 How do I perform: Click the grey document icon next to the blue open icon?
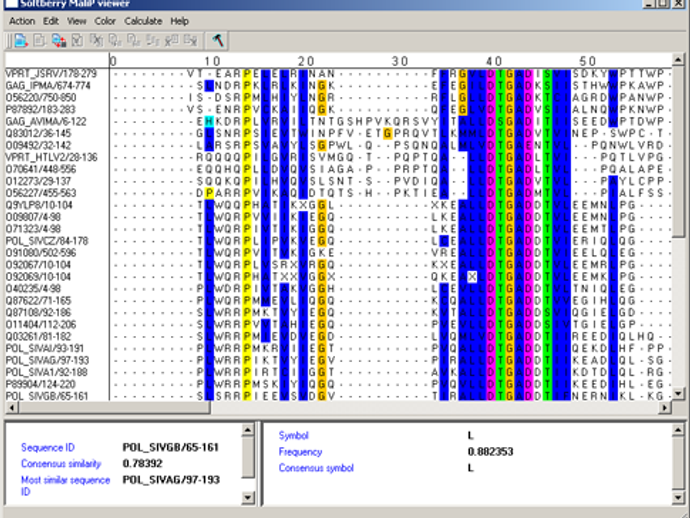point(40,40)
